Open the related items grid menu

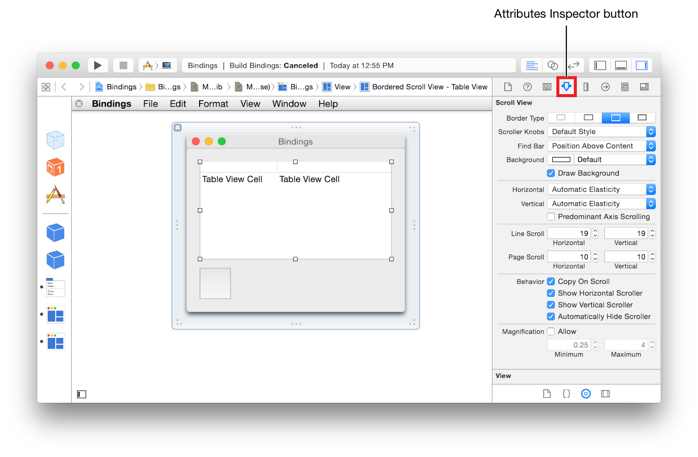[45, 87]
